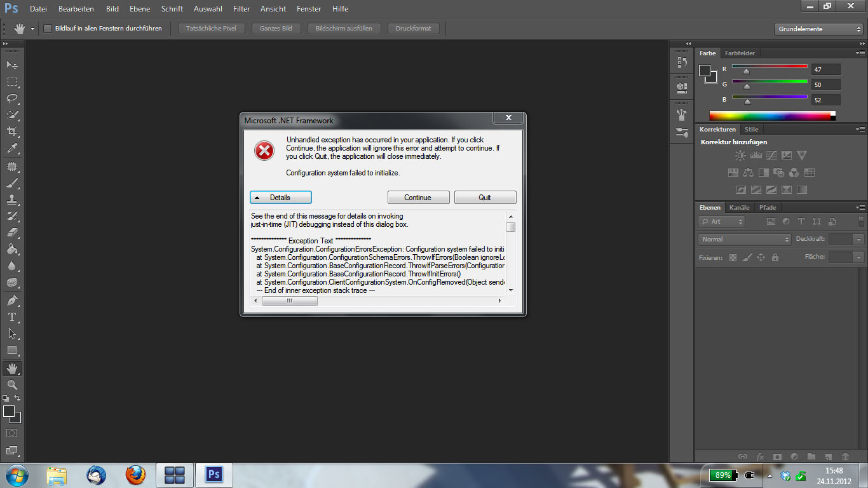
Task: Select the Rectangle shape tool
Action: pos(12,350)
